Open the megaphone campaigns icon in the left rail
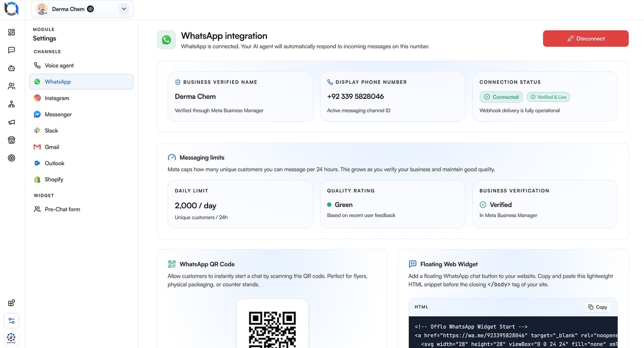The image size is (644, 348). coord(12,122)
